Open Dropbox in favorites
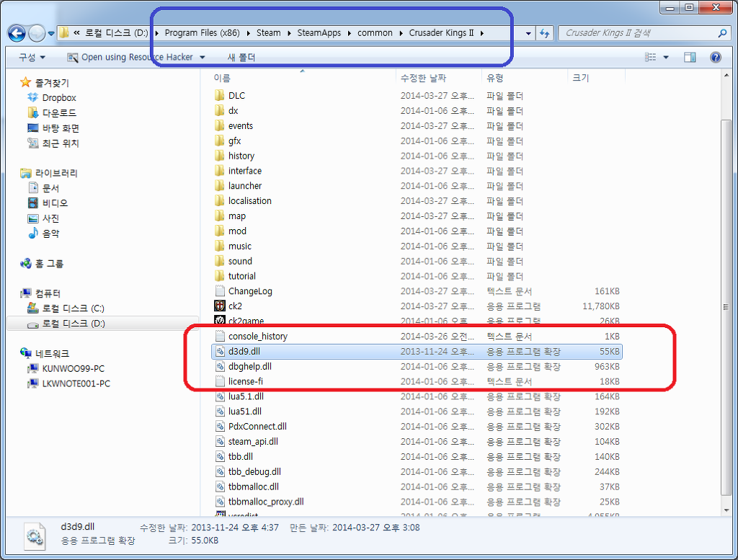 click(x=59, y=98)
